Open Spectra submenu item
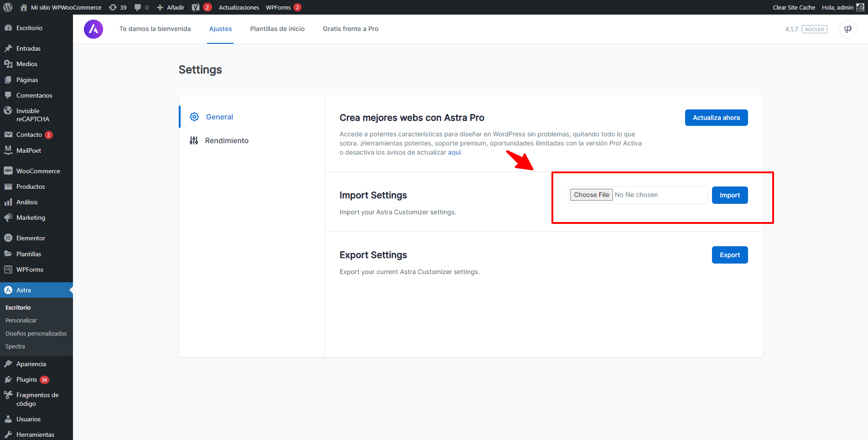Image resolution: width=868 pixels, height=440 pixels. point(15,346)
